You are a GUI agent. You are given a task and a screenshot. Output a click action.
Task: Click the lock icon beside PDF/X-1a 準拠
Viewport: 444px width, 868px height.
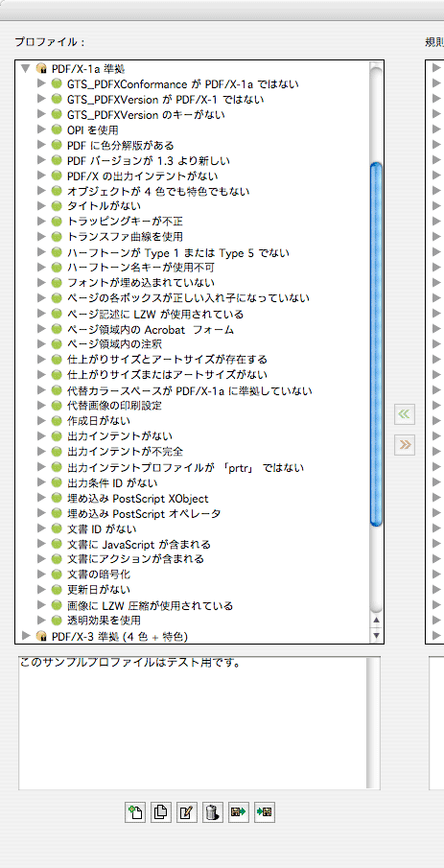40,69
